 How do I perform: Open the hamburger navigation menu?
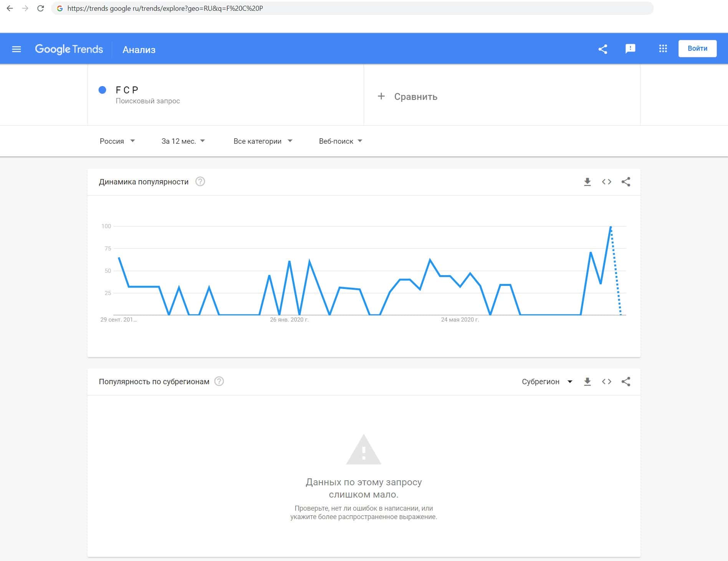click(17, 49)
